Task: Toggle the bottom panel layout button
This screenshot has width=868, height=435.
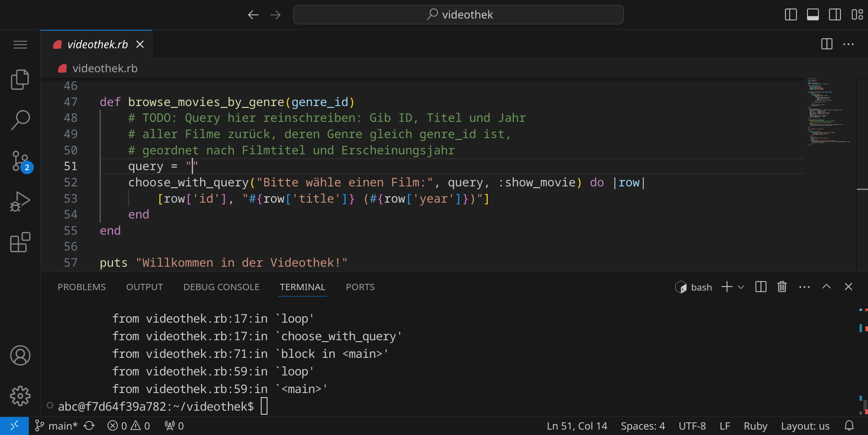Action: [x=813, y=15]
